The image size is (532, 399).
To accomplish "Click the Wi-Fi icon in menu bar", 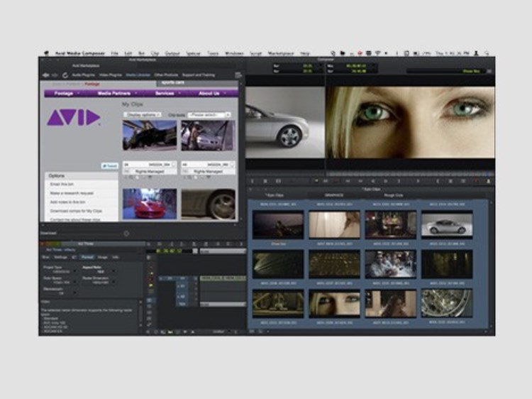I will 377,53.
